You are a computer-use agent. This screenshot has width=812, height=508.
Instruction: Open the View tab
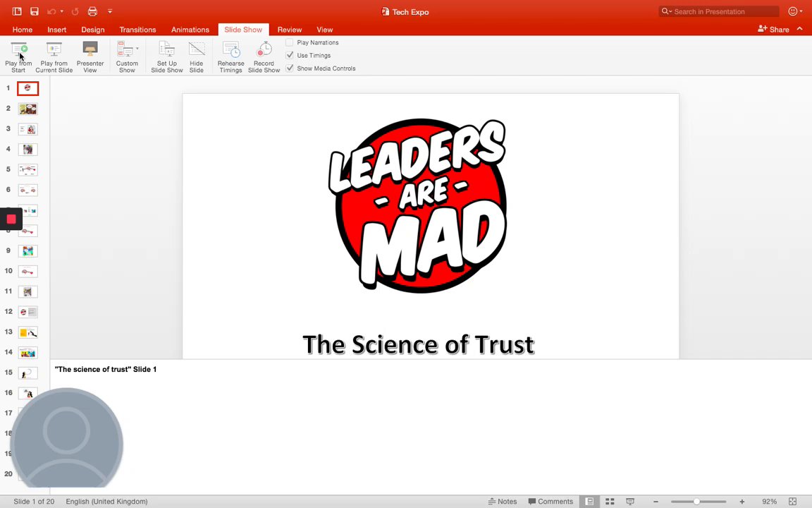tap(325, 30)
